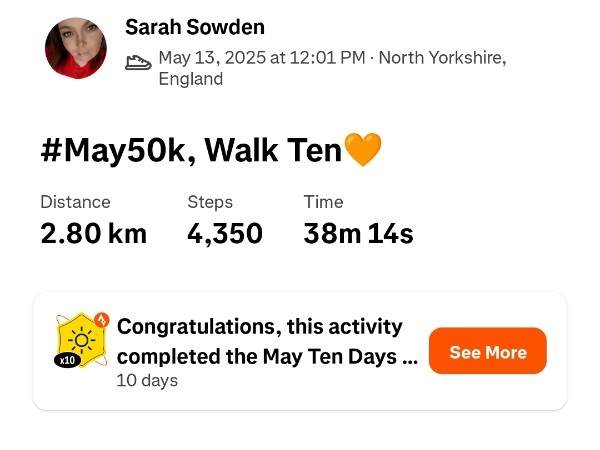Image resolution: width=600 pixels, height=450 pixels.
Task: Click the x10 multiplier badge
Action: pyautogui.click(x=68, y=360)
